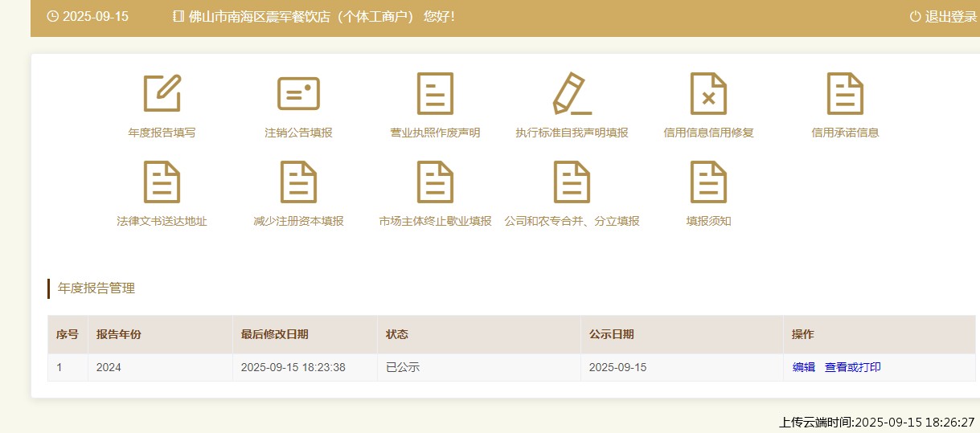Click the 注销公告填报 text label
Screen dimensions: 980x433
click(298, 133)
